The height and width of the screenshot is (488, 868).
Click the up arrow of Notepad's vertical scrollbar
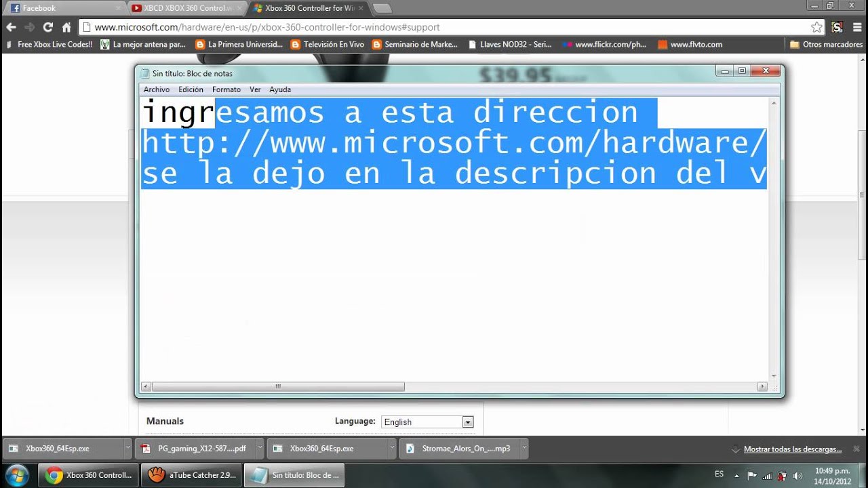point(774,103)
